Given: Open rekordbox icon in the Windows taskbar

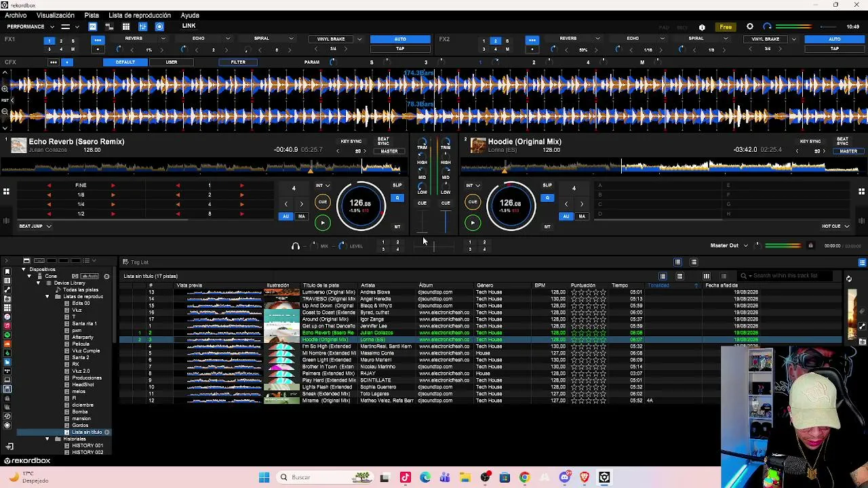Looking at the screenshot, I should (x=604, y=477).
